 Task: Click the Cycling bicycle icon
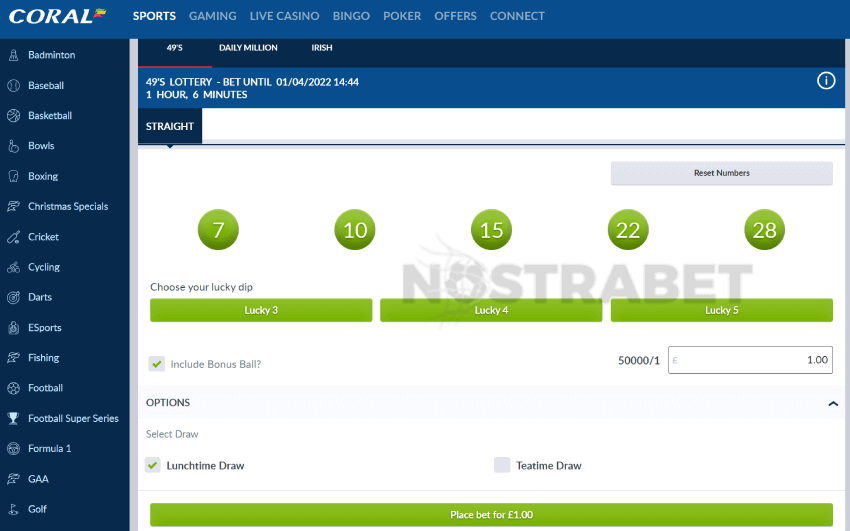coord(14,267)
